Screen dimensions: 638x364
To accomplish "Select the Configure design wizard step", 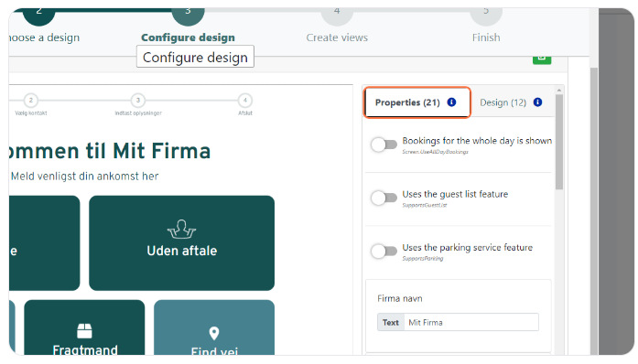I will pyautogui.click(x=188, y=25).
